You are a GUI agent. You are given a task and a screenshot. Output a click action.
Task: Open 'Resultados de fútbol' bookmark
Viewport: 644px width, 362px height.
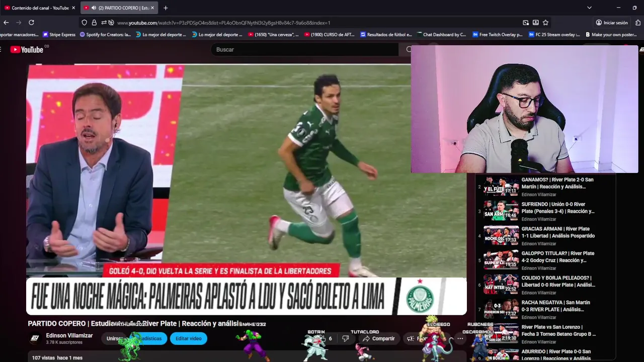386,35
